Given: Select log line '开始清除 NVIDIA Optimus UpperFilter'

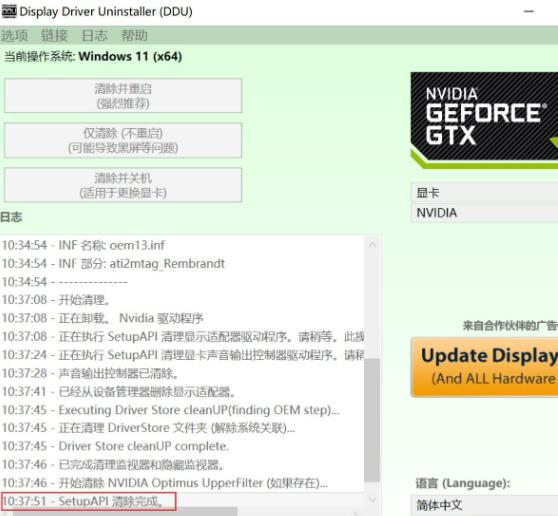Looking at the screenshot, I should coord(182,483).
